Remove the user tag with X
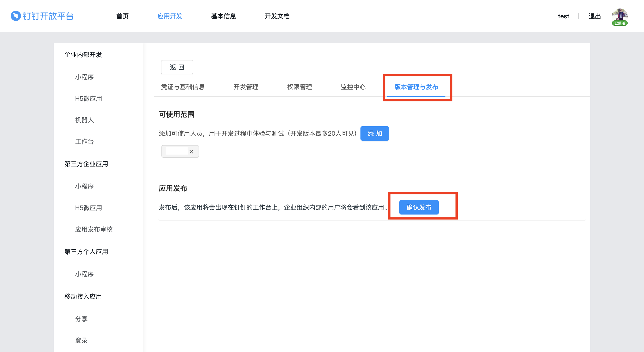The height and width of the screenshot is (352, 644). pos(191,152)
